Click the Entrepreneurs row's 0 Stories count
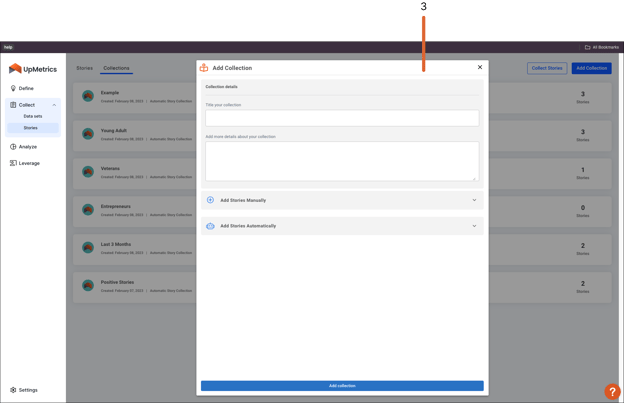The width and height of the screenshot is (624, 403). point(583,211)
